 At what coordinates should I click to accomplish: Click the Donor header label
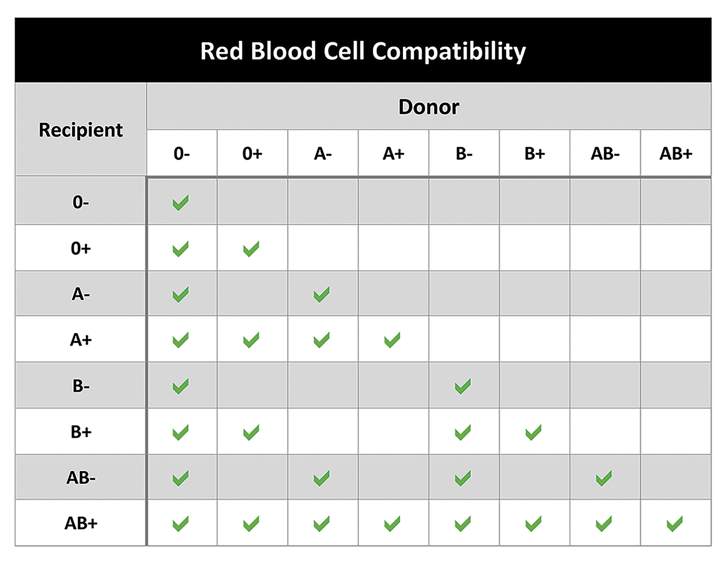pos(429,107)
